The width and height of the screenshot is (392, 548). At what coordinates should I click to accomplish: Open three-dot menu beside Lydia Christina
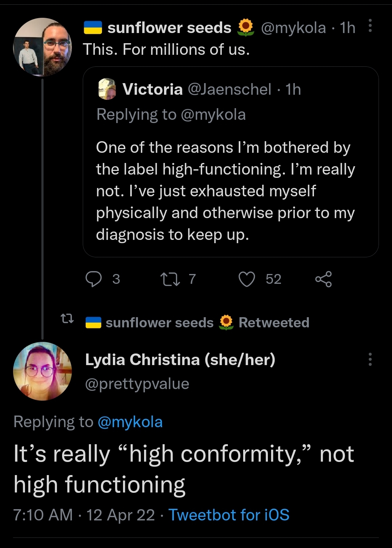(370, 359)
